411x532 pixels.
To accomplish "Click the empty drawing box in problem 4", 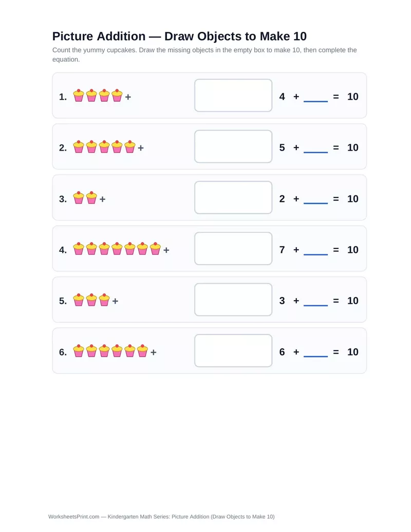I will click(x=233, y=248).
